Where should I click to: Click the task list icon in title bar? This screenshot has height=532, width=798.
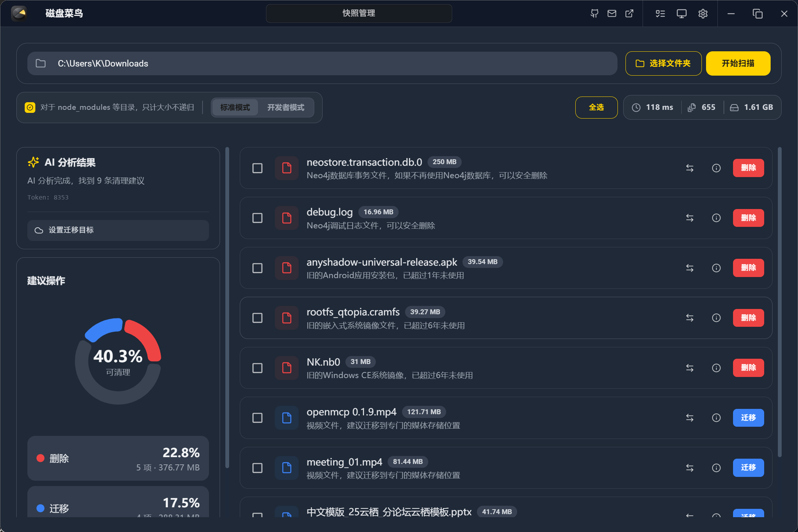[x=660, y=13]
